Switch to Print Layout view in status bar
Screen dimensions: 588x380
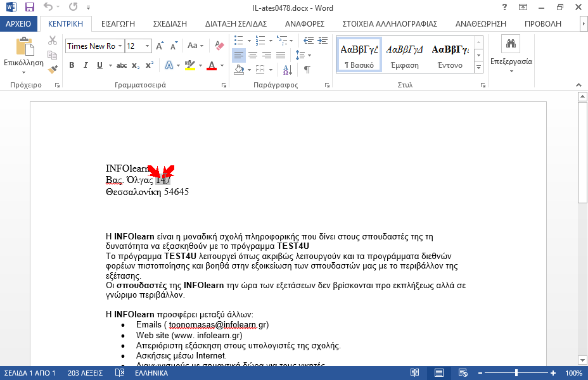(x=438, y=373)
